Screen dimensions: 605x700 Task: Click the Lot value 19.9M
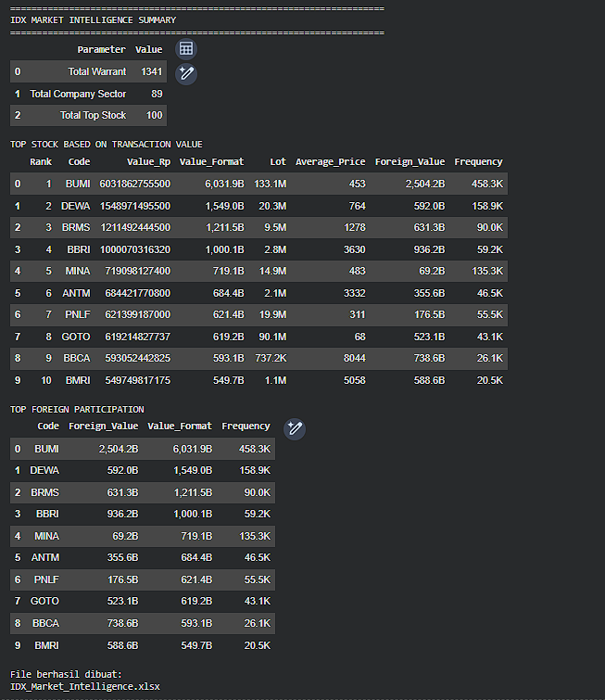pos(272,314)
